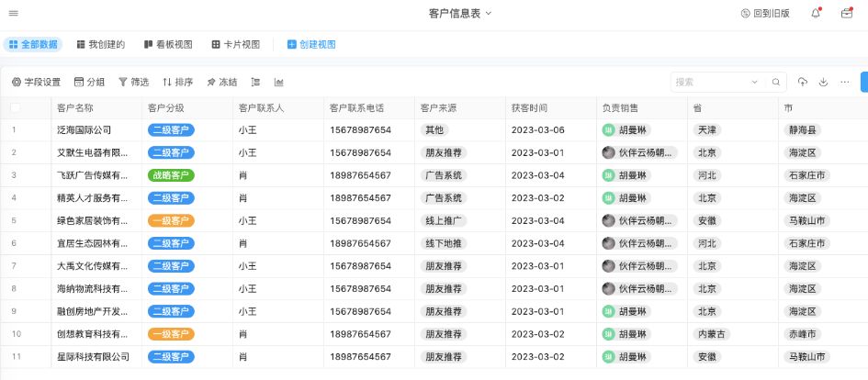Click the 创想教育科技 customer name cell
This screenshot has height=380, width=868.
point(96,334)
